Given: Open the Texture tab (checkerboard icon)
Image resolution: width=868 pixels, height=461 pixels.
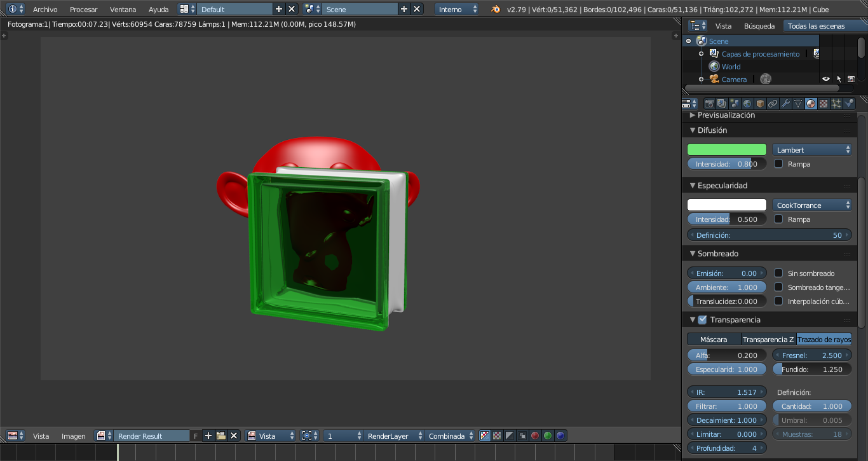Looking at the screenshot, I should (824, 104).
